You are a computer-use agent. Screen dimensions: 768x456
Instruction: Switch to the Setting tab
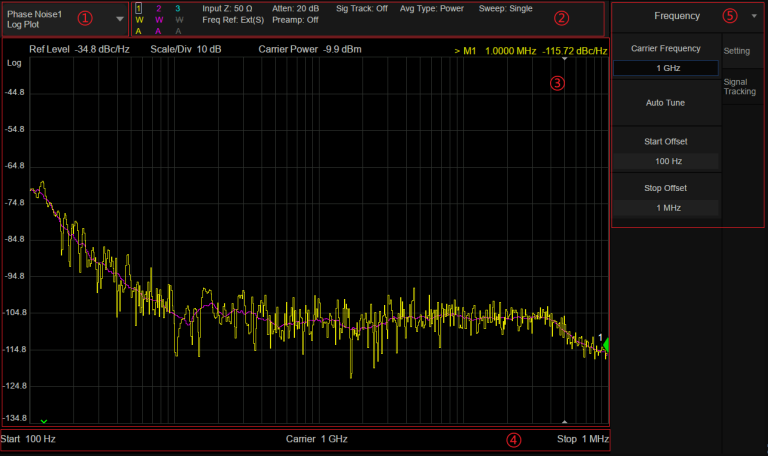pos(737,48)
